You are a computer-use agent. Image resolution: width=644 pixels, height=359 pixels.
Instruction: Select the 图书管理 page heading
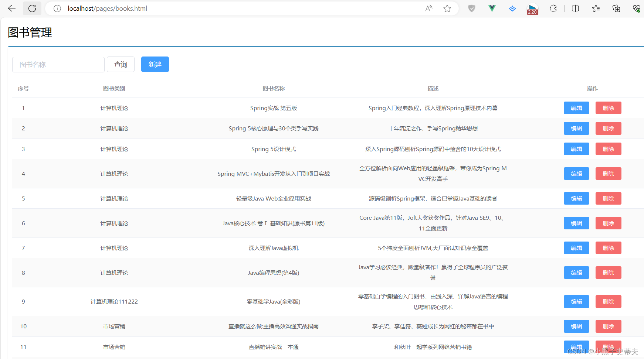30,33
